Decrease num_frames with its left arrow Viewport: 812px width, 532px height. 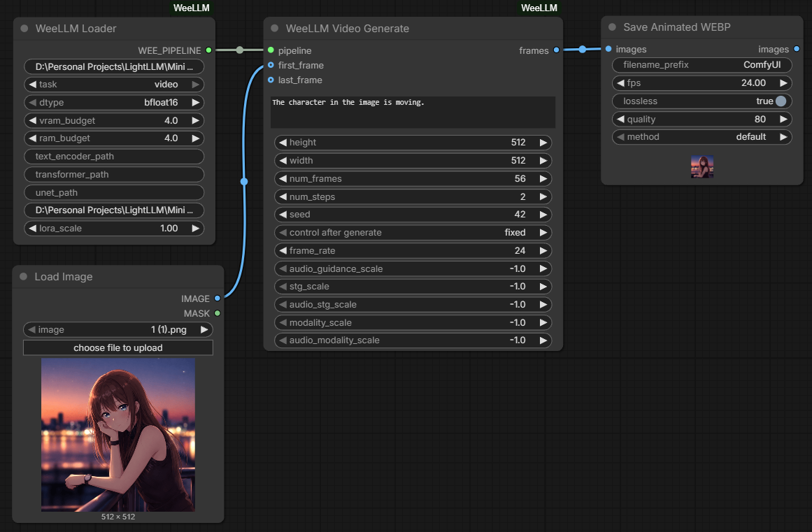tap(283, 178)
